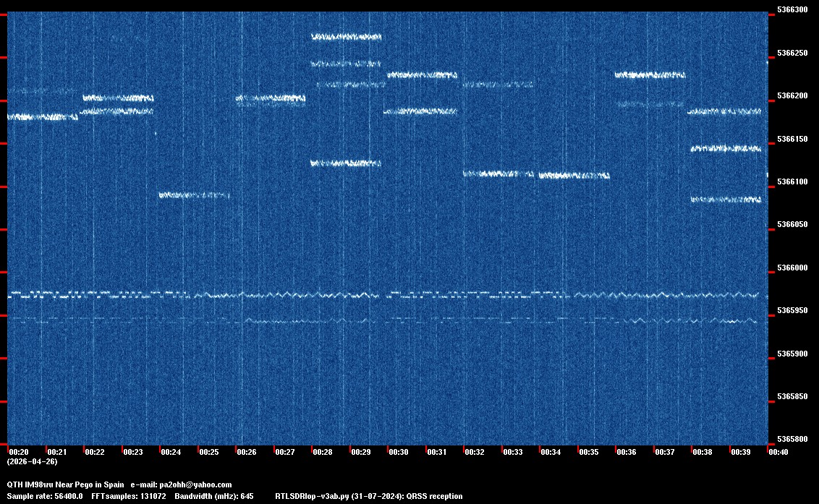Click the 5365800 frequency label
Viewport: 819px width, 504px height.
coord(792,440)
